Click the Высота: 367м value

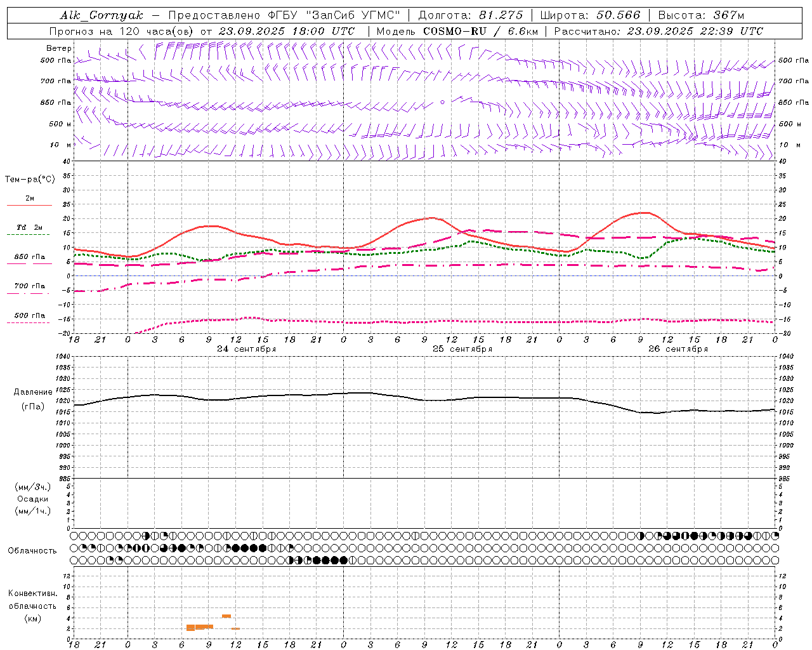tap(701, 15)
